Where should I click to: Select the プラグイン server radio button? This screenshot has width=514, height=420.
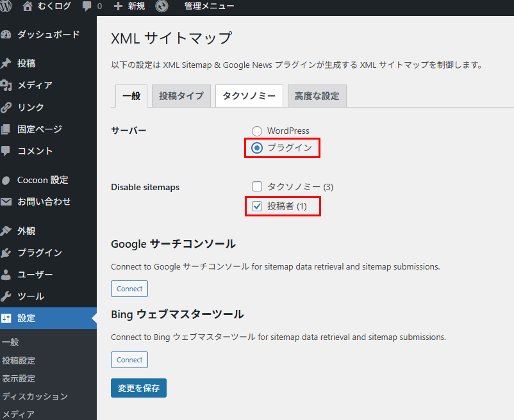pos(257,148)
